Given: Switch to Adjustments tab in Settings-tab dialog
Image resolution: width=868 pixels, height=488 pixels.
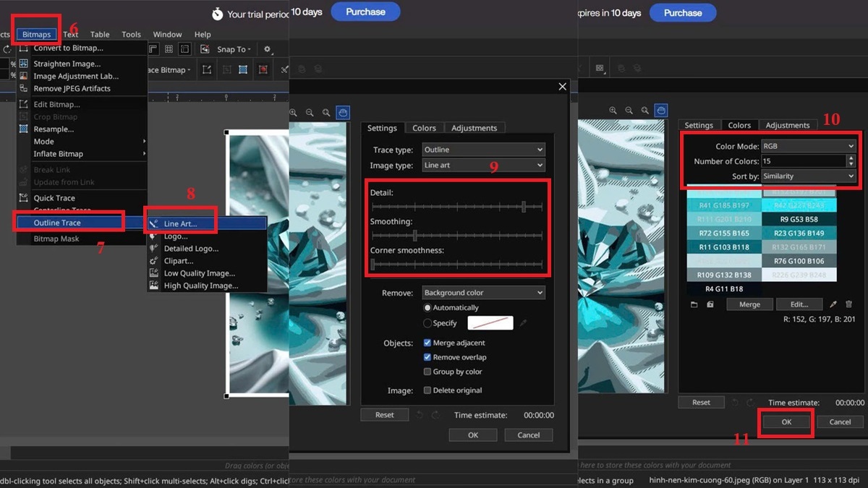Looking at the screenshot, I should coord(474,128).
